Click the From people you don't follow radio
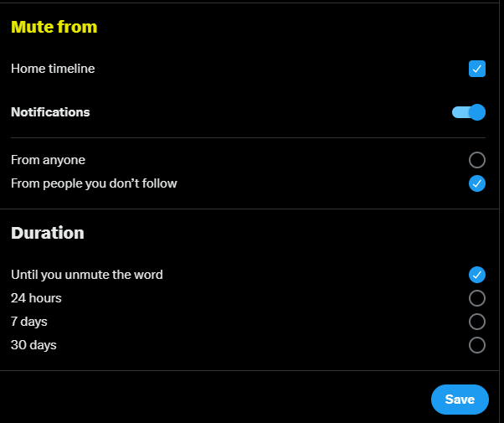Viewport: 504px width, 423px height. [477, 183]
